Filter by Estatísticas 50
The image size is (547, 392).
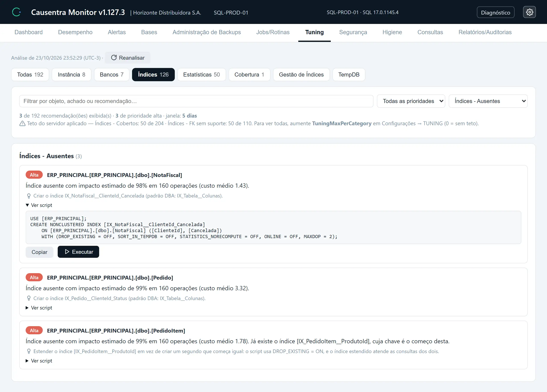pyautogui.click(x=201, y=75)
